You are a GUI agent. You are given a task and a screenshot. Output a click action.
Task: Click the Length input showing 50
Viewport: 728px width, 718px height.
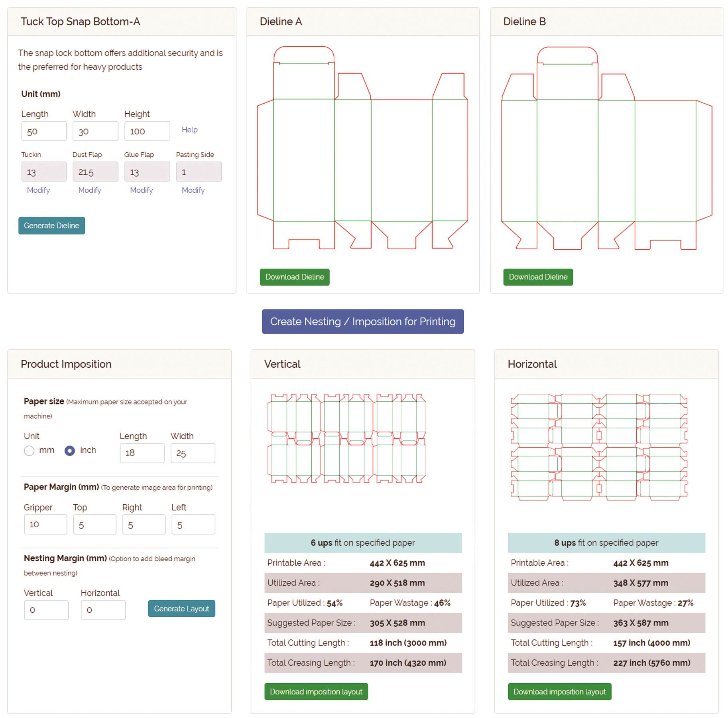[x=44, y=131]
